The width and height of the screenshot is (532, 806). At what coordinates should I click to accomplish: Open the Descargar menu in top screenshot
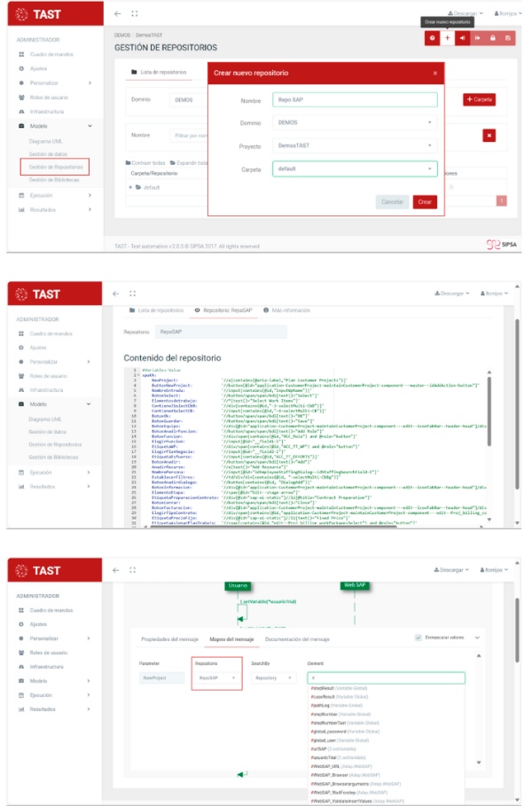465,13
